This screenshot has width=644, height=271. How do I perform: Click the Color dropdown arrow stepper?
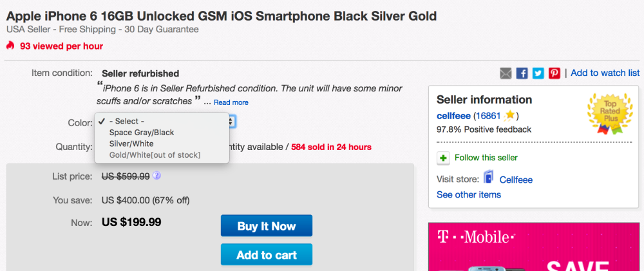[232, 121]
